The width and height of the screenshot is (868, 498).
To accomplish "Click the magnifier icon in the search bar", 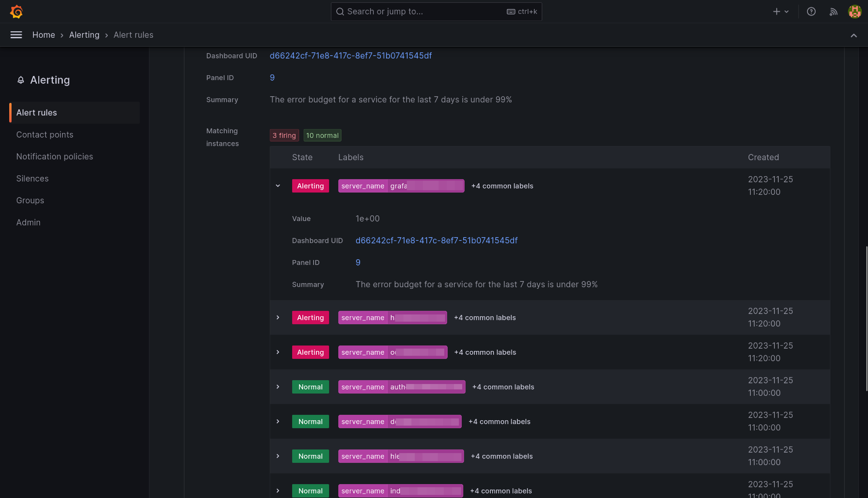I will (340, 11).
